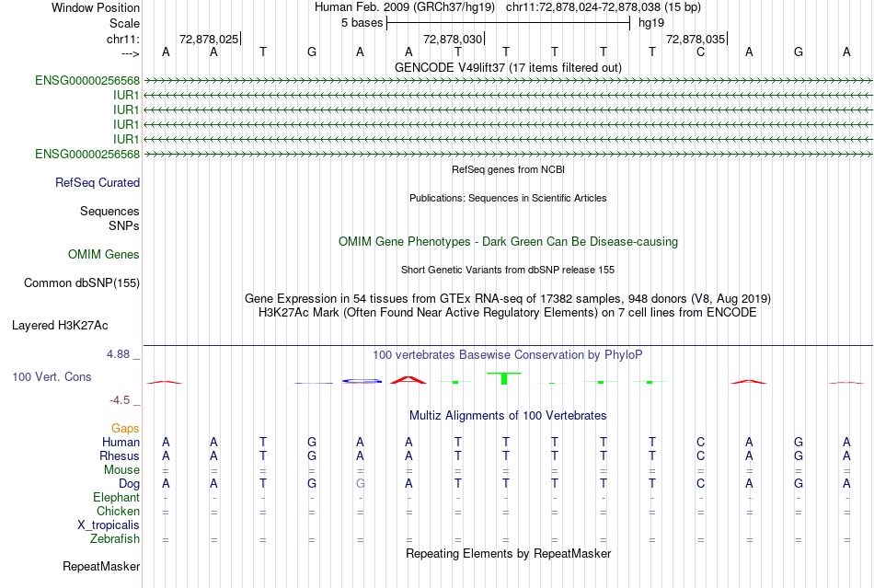Click the GTEx Gene Expression track title
This screenshot has height=588, width=874.
[508, 299]
